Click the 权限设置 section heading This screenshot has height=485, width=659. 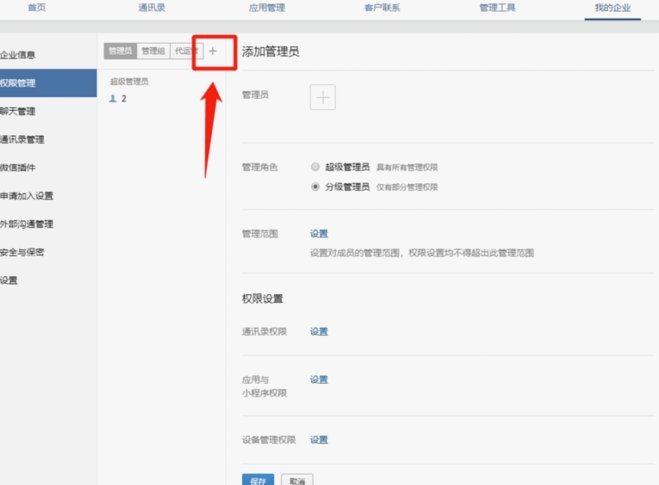tap(263, 299)
